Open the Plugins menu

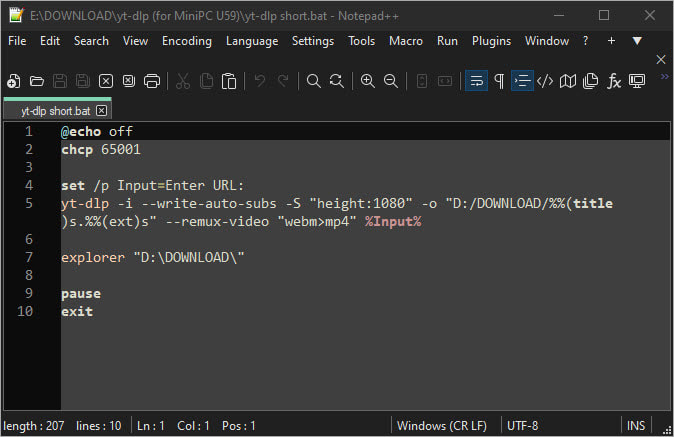[491, 41]
